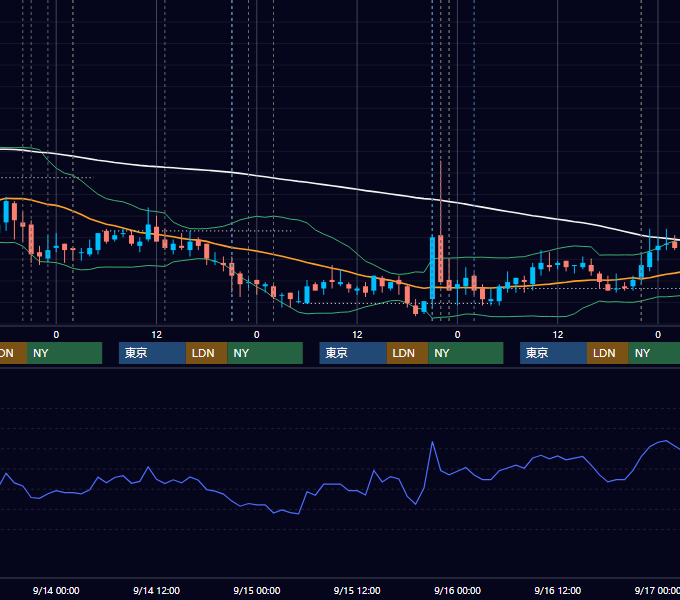Select the NY session block spanning 9/16 00:00
This screenshot has width=680, height=600.
(x=466, y=353)
